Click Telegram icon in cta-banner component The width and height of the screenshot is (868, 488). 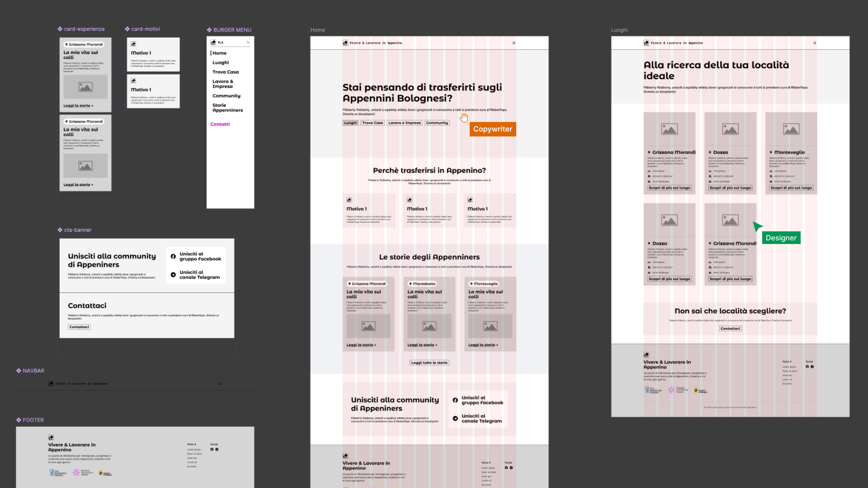coord(173,275)
